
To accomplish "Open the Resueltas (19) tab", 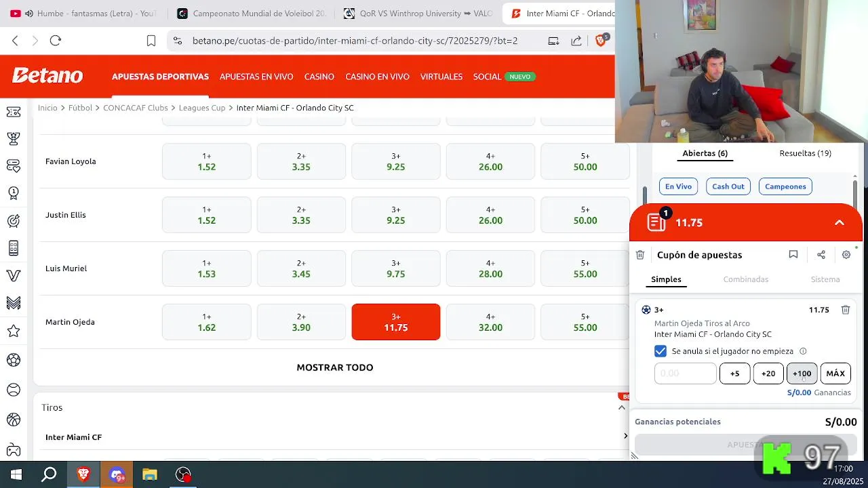I will point(806,153).
